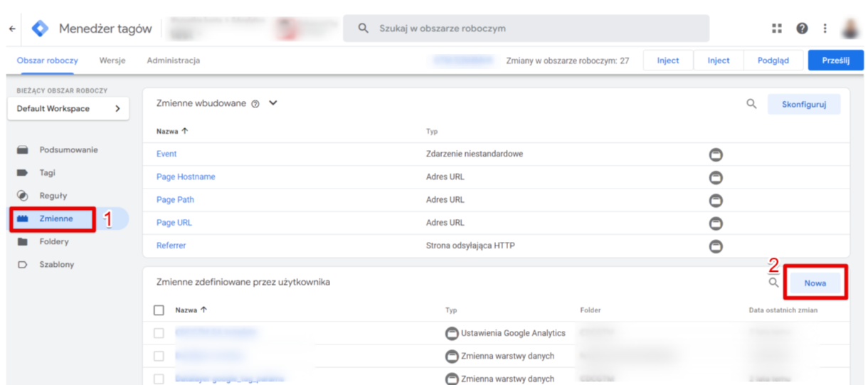
Task: Search user-defined variables with magnifier icon
Action: [773, 283]
